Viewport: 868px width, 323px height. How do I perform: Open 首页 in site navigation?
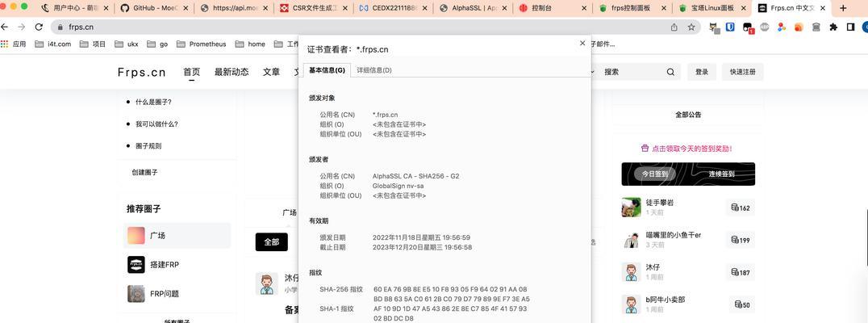(191, 72)
